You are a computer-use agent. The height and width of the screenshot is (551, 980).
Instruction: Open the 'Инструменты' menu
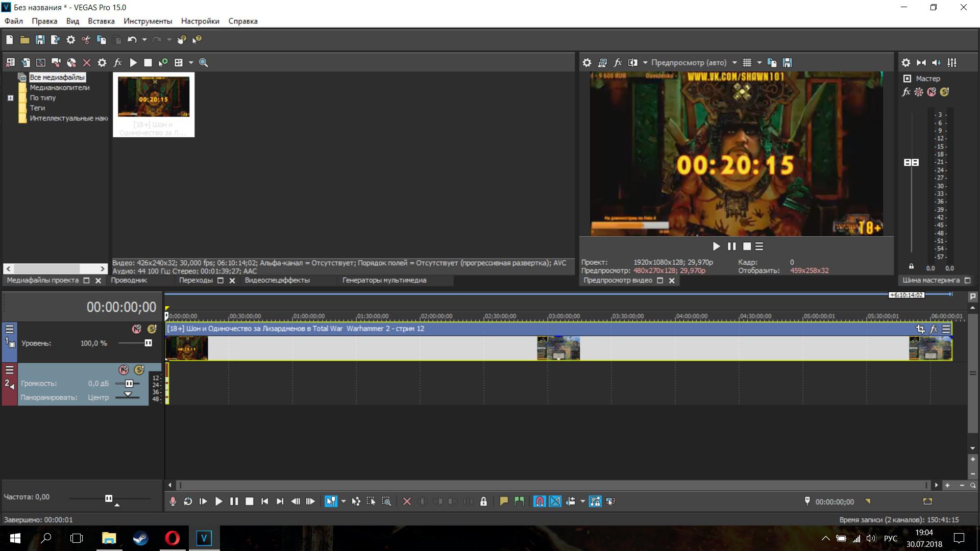pos(148,21)
